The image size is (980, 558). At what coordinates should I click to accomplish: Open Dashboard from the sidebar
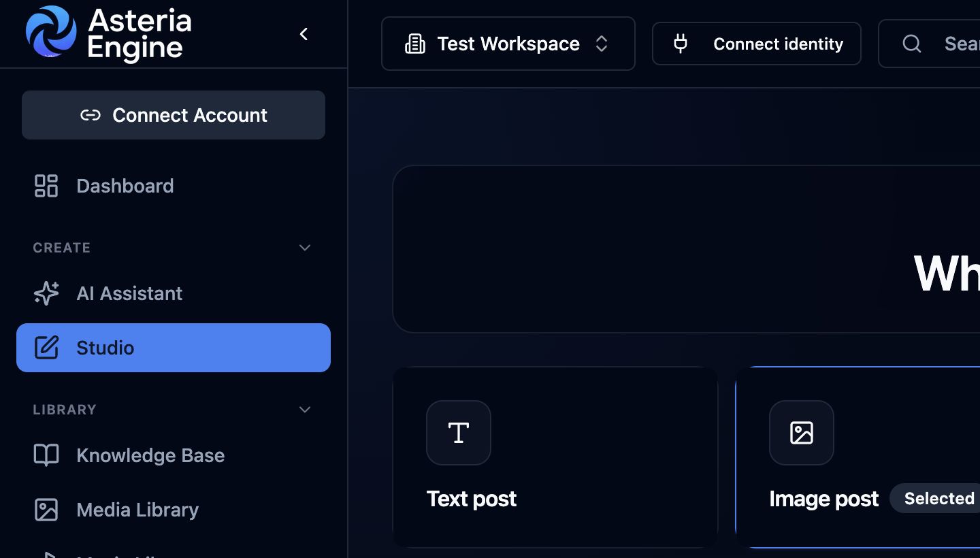[x=174, y=186]
